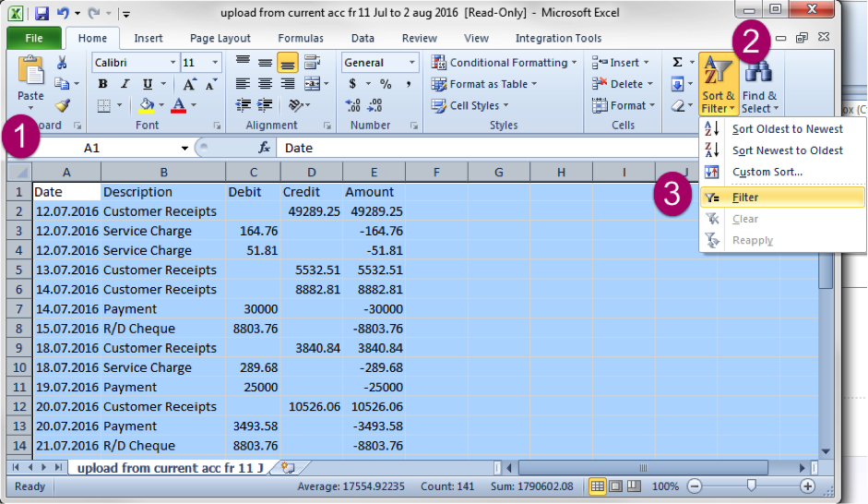Viewport: 868px width, 504px height.
Task: Click the AutoSum sigma icon
Action: pos(678,62)
